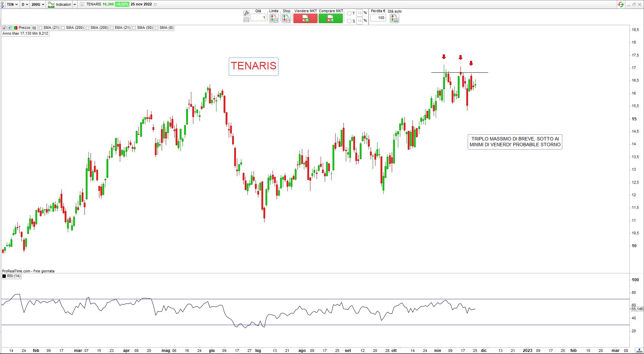Click the Stop order icon
This screenshot has height=354, width=644.
click(x=286, y=18)
